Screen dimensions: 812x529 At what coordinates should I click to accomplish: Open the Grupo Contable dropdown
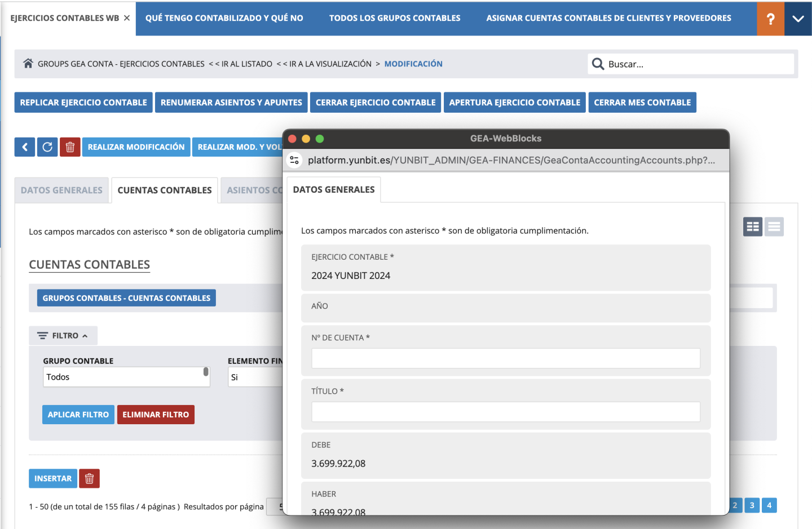[126, 377]
